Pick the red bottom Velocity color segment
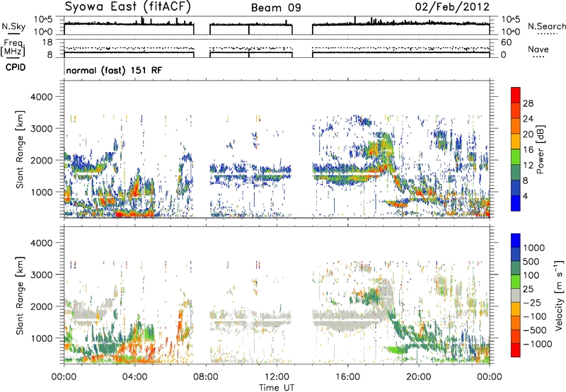The height and width of the screenshot is (392, 566). 516,350
